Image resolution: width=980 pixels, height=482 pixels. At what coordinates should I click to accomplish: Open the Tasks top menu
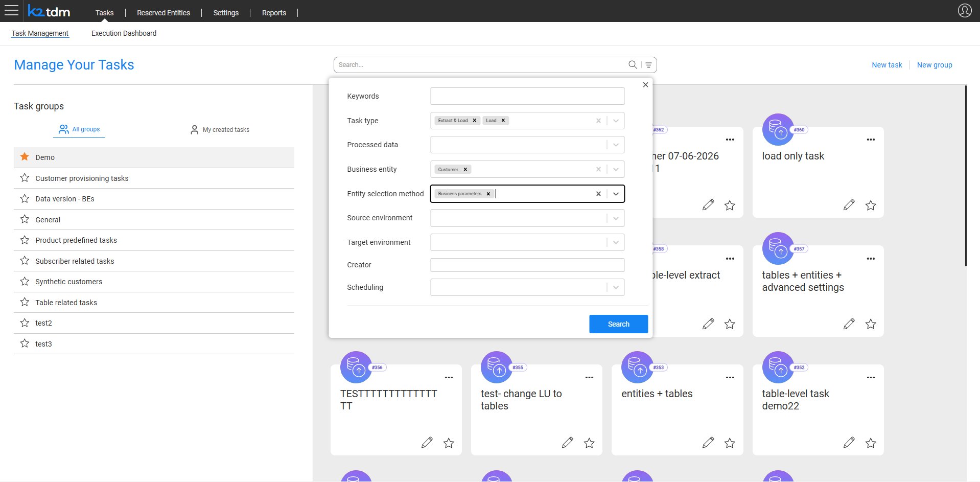tap(104, 13)
